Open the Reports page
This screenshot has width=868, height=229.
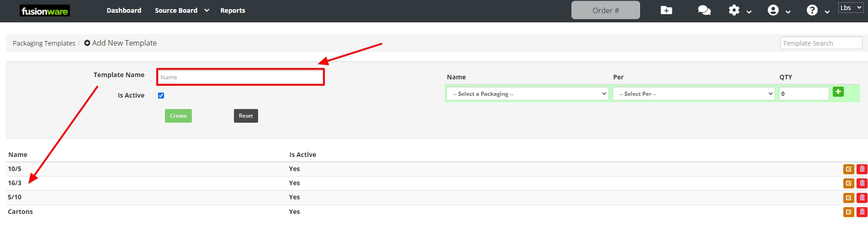(233, 10)
